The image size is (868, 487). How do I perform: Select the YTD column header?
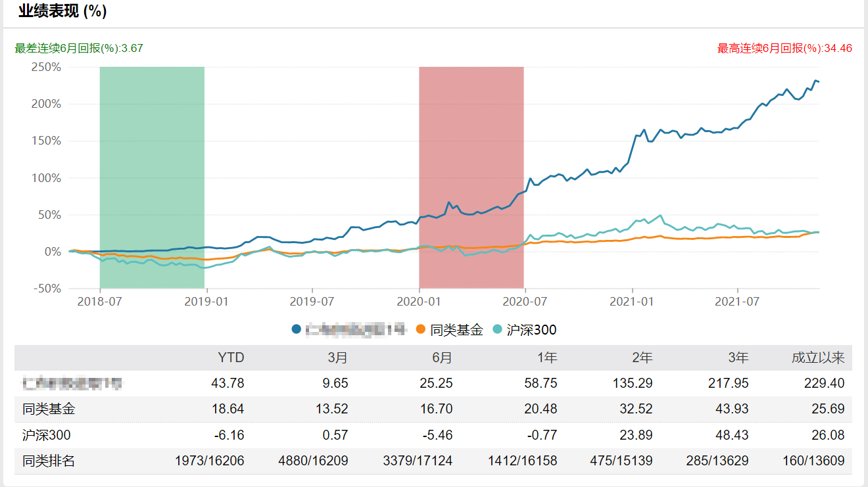(x=231, y=358)
